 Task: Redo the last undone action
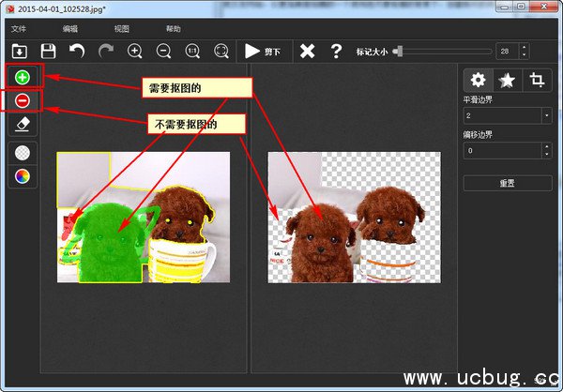coord(105,51)
